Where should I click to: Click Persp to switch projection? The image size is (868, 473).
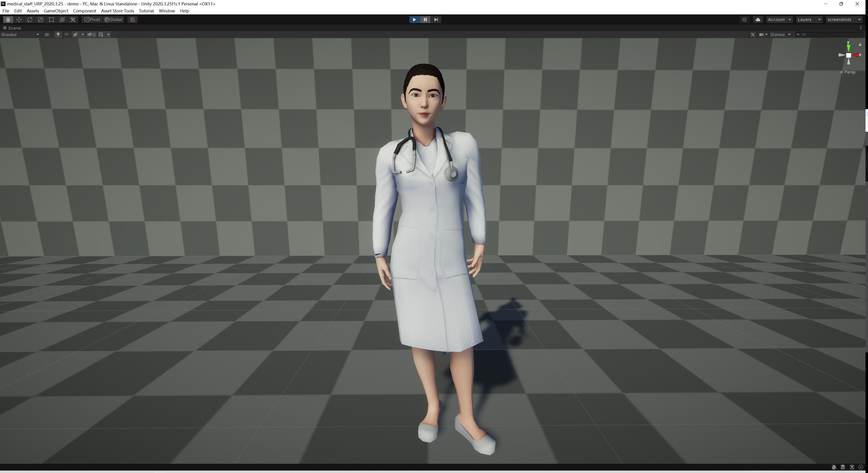pos(848,72)
